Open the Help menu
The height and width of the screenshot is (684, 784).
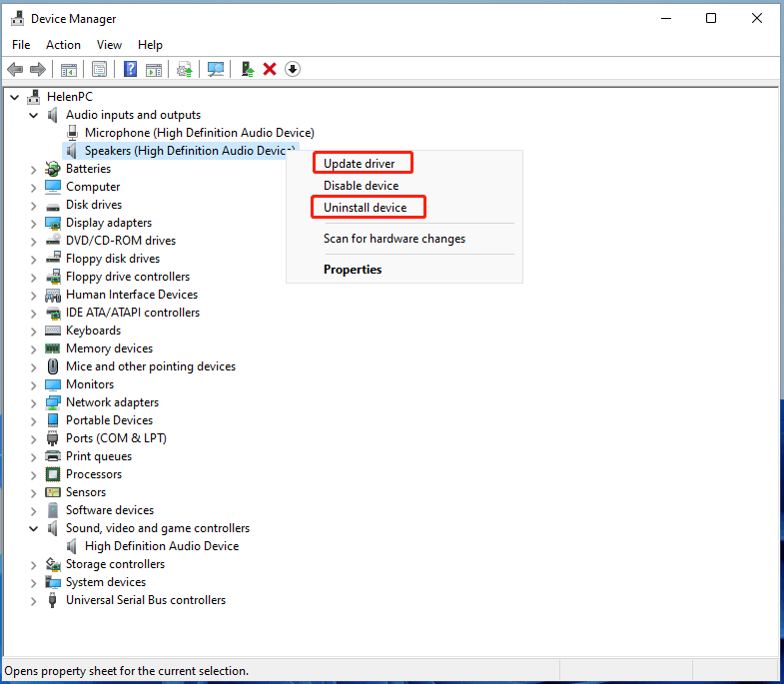click(x=150, y=45)
